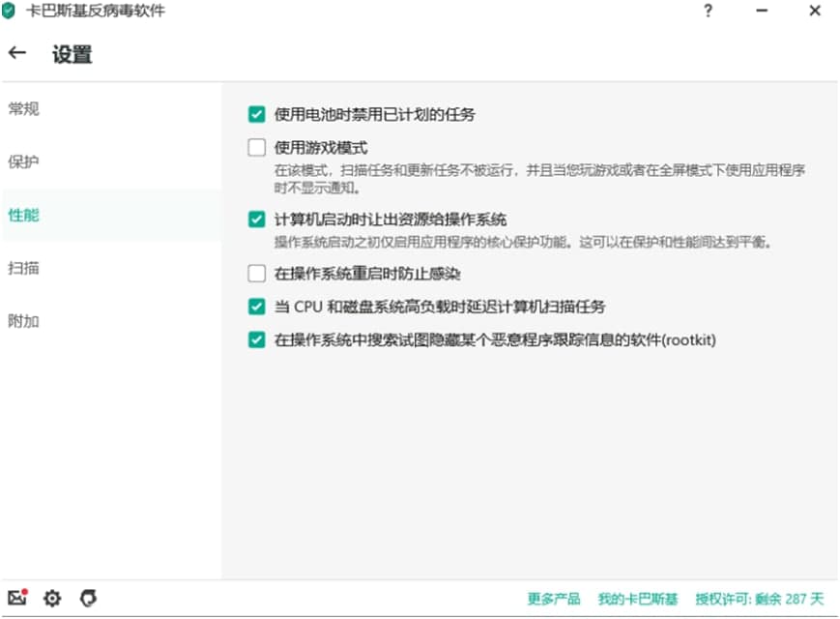Enable 使用游戏模式 checkbox
840x619 pixels.
click(x=256, y=147)
